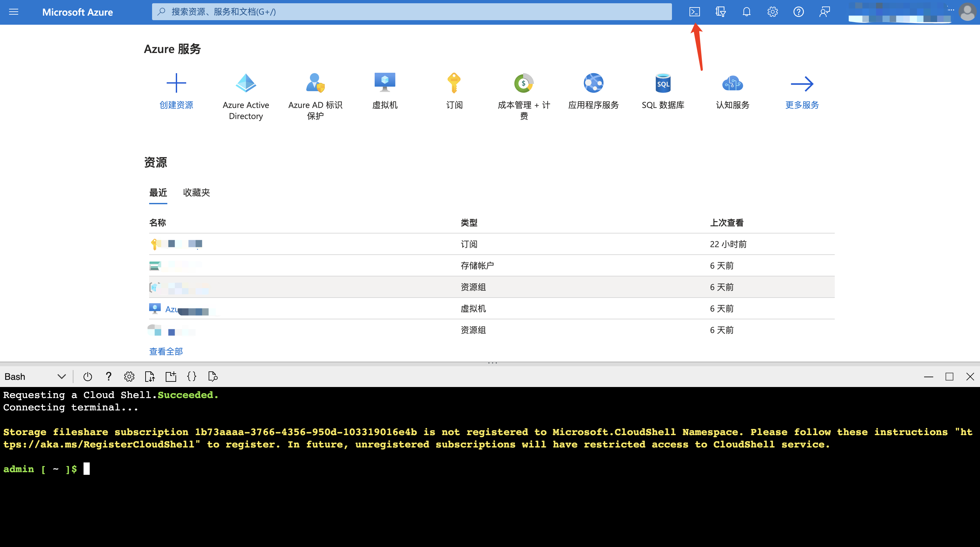Restart Cloud Shell with power icon
This screenshot has height=547, width=980.
[x=87, y=377]
